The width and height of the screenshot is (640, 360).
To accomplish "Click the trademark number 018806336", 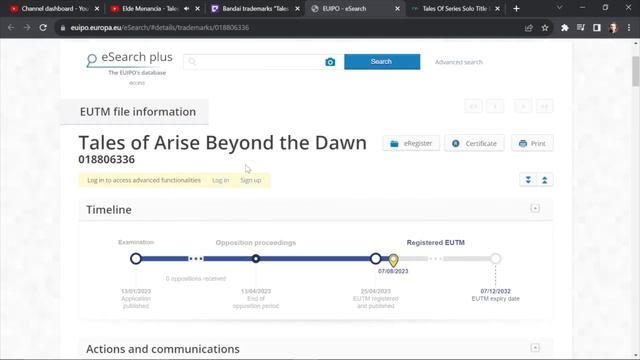I will tap(107, 160).
